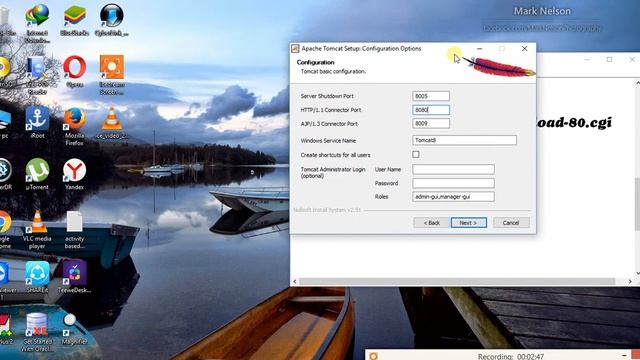Click background window's vertical scrollbar down arrow
This screenshot has height=360, width=640.
coord(637,273)
